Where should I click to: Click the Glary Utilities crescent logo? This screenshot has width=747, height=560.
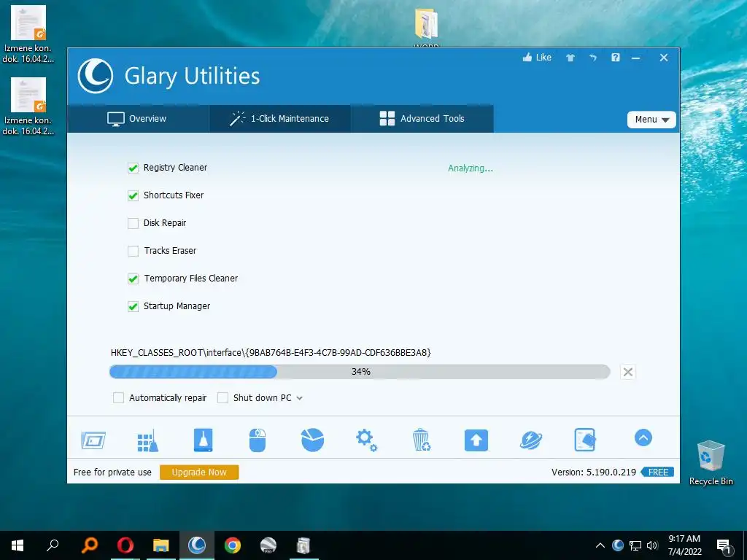(x=96, y=76)
